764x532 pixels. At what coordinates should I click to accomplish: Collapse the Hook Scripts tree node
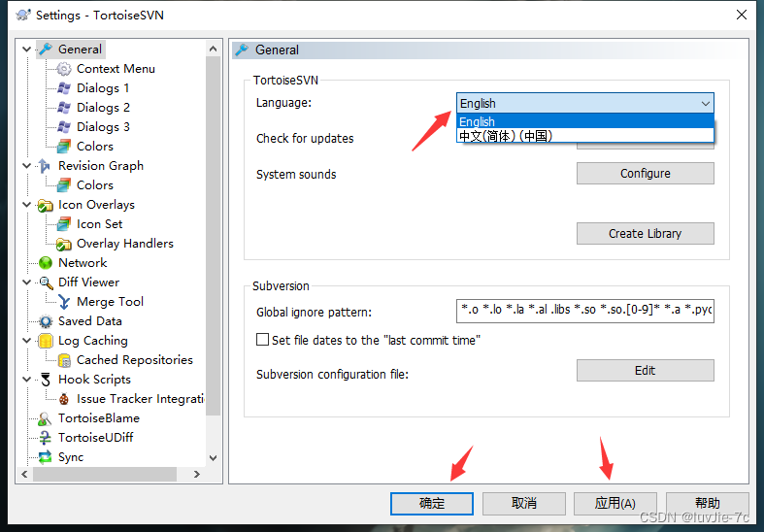(x=27, y=379)
